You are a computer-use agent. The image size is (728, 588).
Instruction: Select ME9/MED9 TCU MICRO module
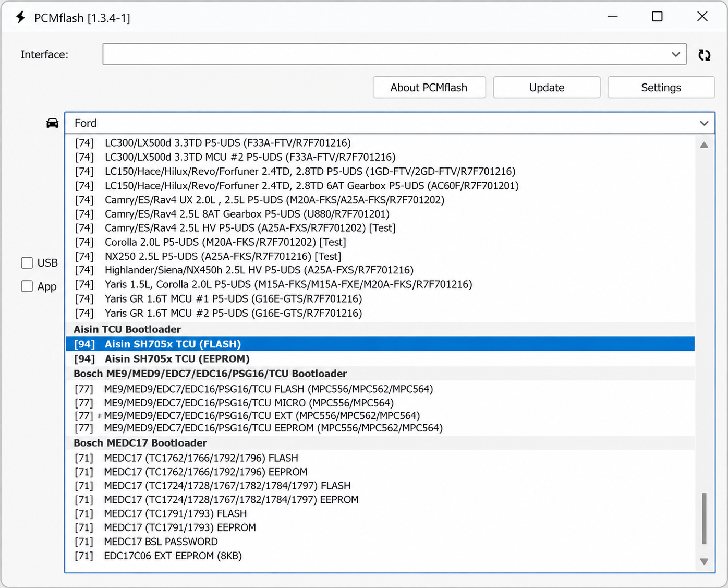pos(380,403)
